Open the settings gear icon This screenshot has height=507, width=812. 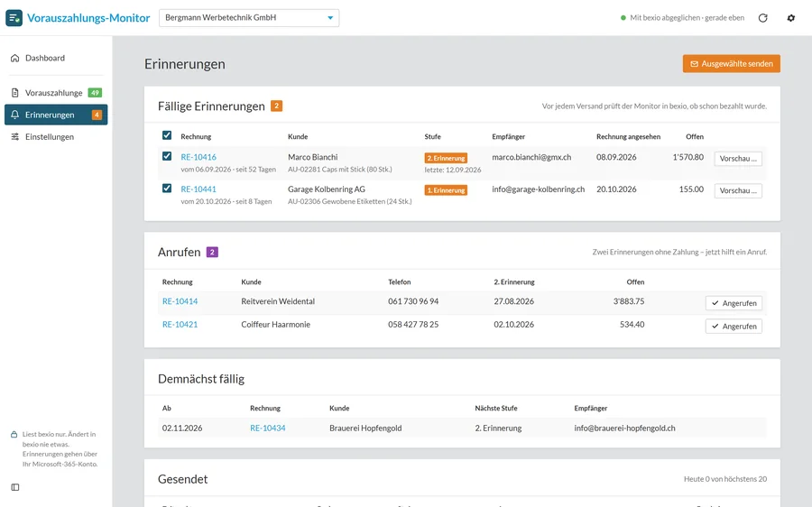pyautogui.click(x=790, y=18)
